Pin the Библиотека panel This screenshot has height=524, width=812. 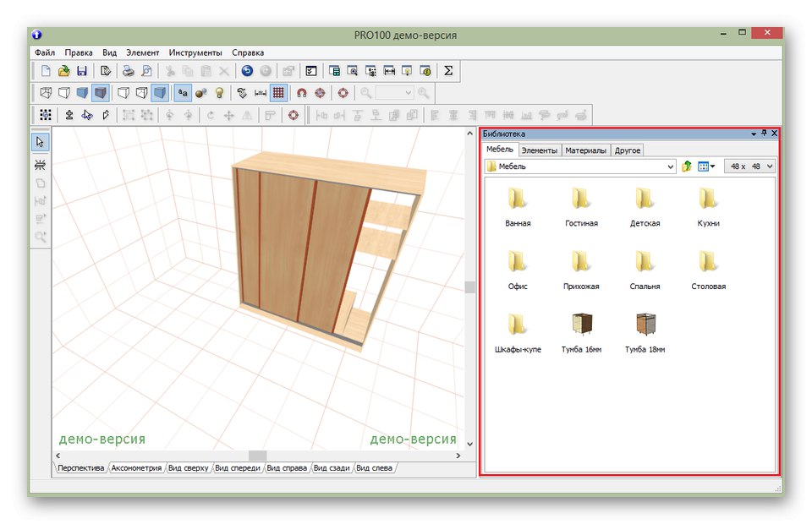pyautogui.click(x=764, y=134)
